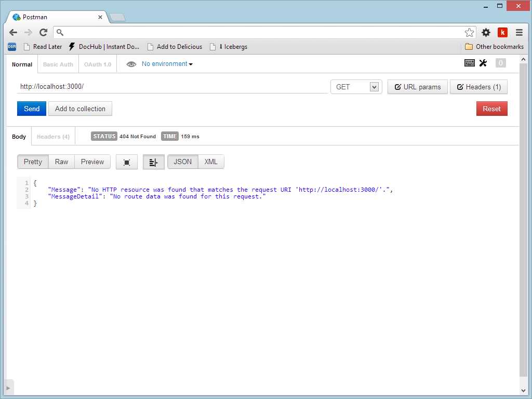Screen dimensions: 532x399
Task: Click scrollbar up arrow
Action: (523, 59)
